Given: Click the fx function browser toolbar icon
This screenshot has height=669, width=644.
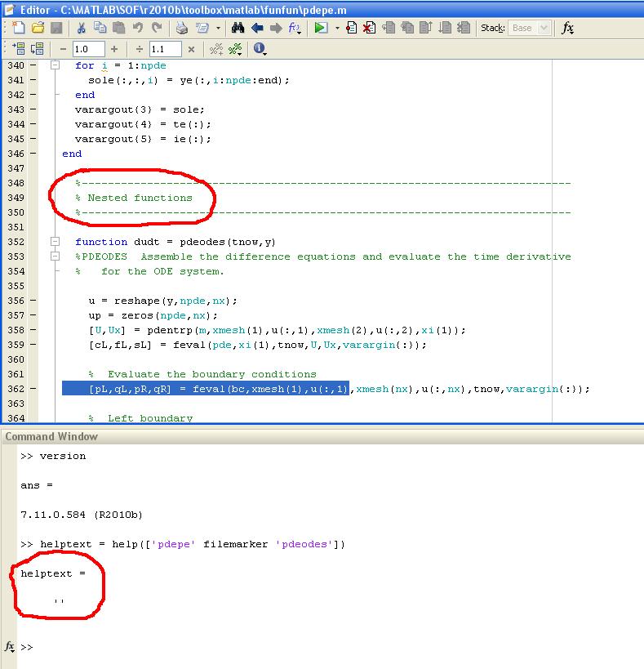Looking at the screenshot, I should pyautogui.click(x=568, y=28).
